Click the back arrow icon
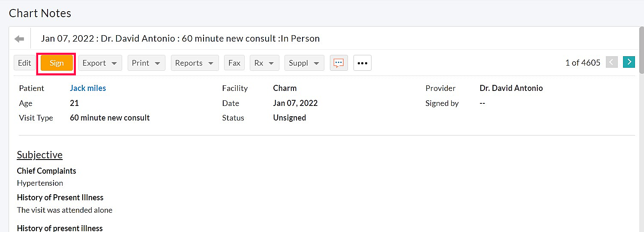The height and width of the screenshot is (232, 644). [x=19, y=39]
